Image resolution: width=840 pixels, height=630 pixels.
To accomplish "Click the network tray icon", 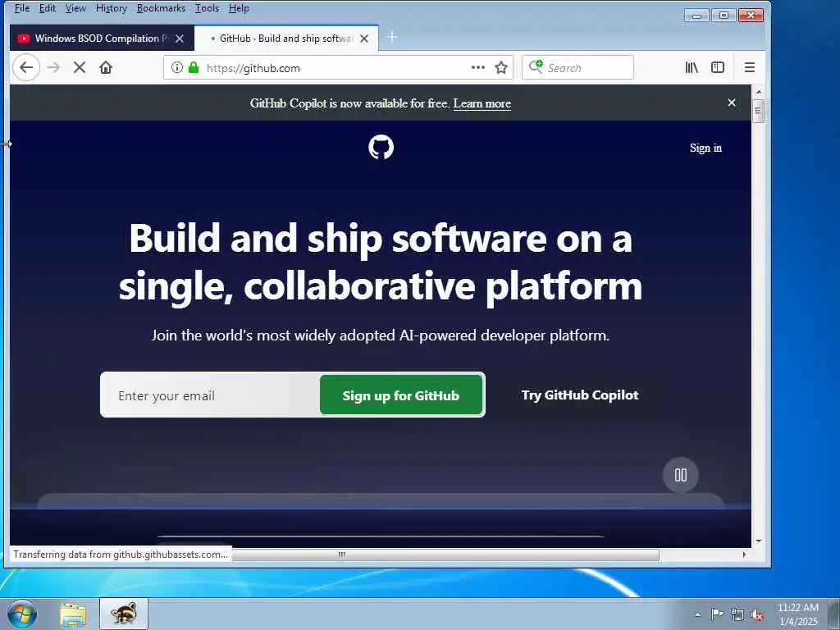I will click(737, 615).
